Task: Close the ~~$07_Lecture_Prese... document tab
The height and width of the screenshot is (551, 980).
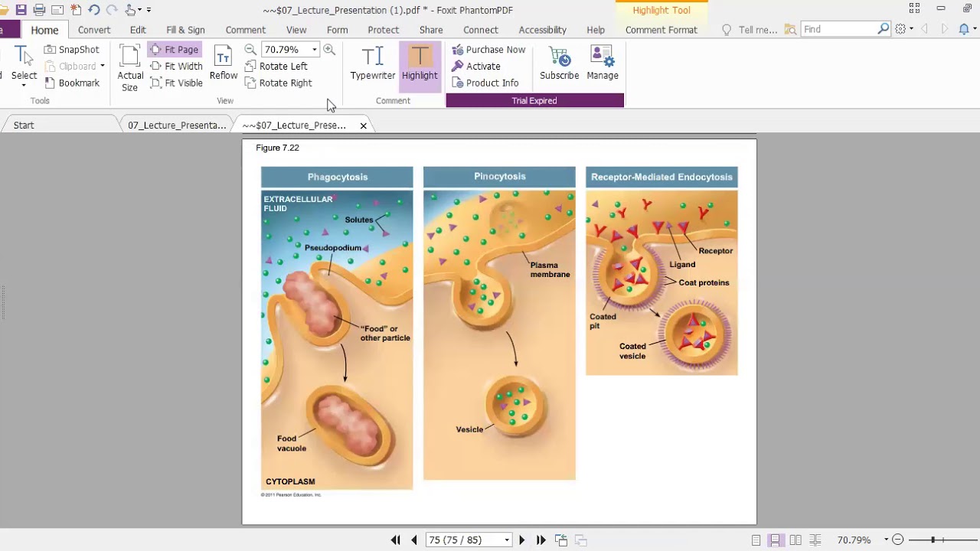Action: 364,126
